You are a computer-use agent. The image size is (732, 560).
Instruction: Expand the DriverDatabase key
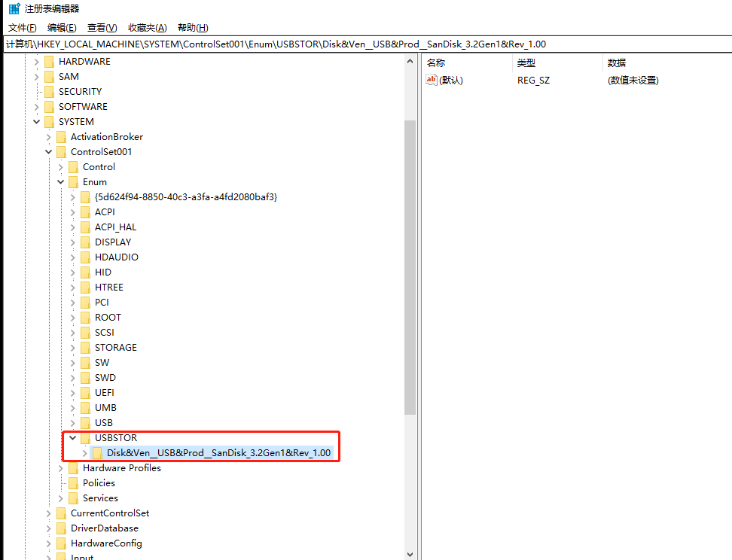[x=49, y=528]
